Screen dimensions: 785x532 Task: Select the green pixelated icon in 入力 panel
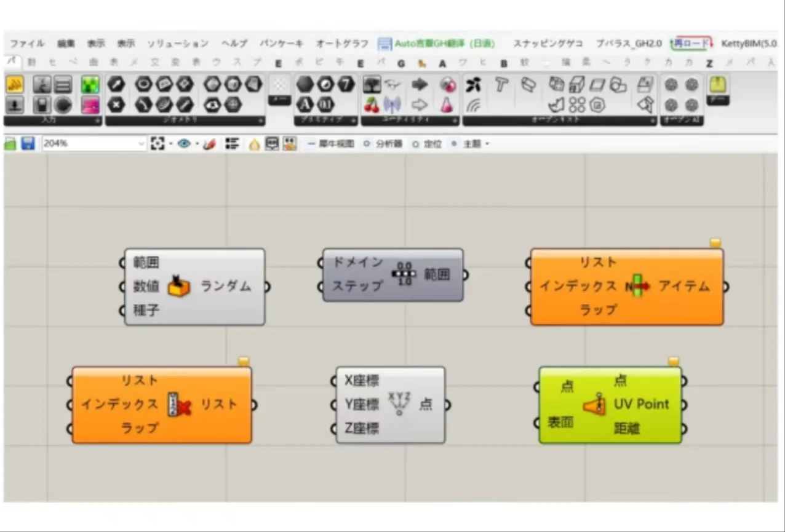click(x=90, y=84)
